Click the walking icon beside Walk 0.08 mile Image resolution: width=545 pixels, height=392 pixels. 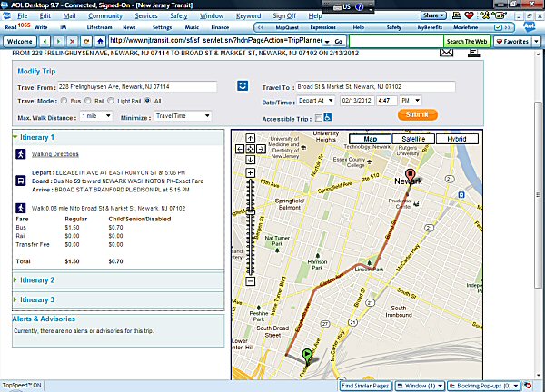[21, 208]
